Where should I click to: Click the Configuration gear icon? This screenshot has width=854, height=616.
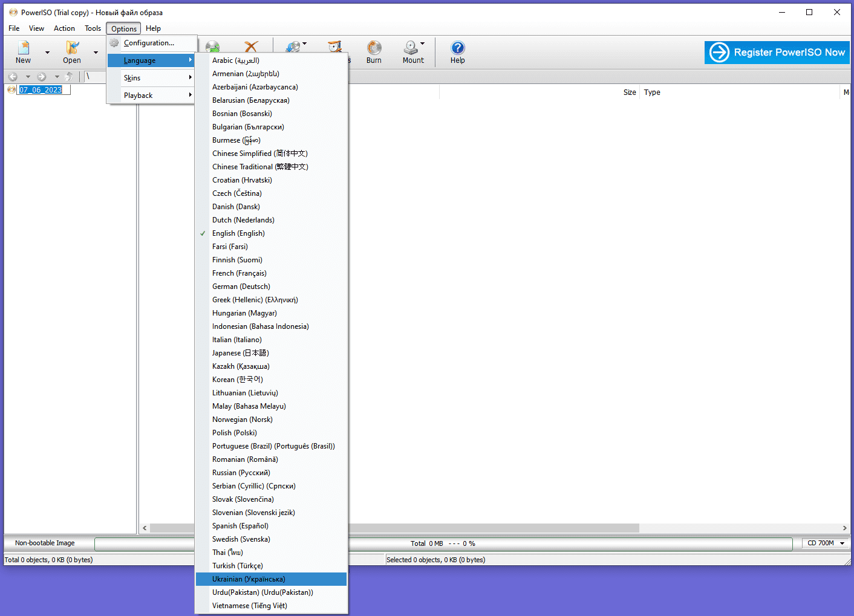tap(114, 43)
